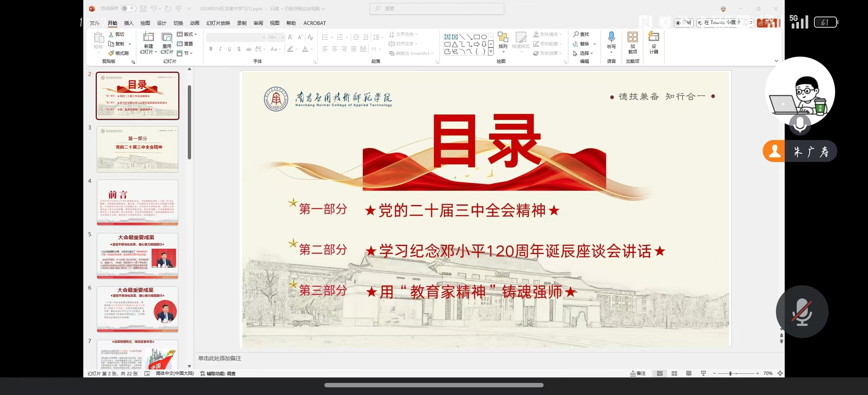The image size is (868, 395).
Task: Open the font size dropdown
Action: pyautogui.click(x=282, y=37)
